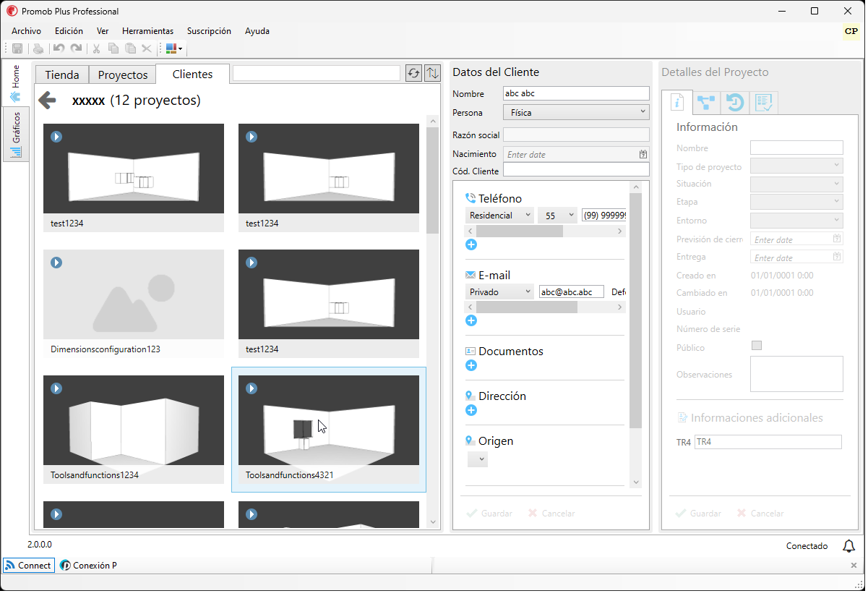Click the Copy icon in the toolbar
The height and width of the screenshot is (596, 868).
click(113, 48)
